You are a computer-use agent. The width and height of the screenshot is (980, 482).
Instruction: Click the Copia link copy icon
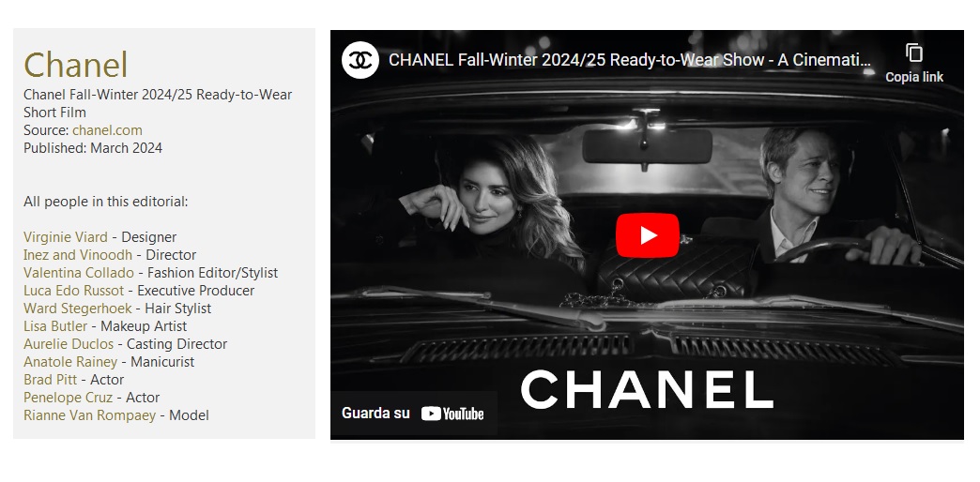tap(913, 53)
